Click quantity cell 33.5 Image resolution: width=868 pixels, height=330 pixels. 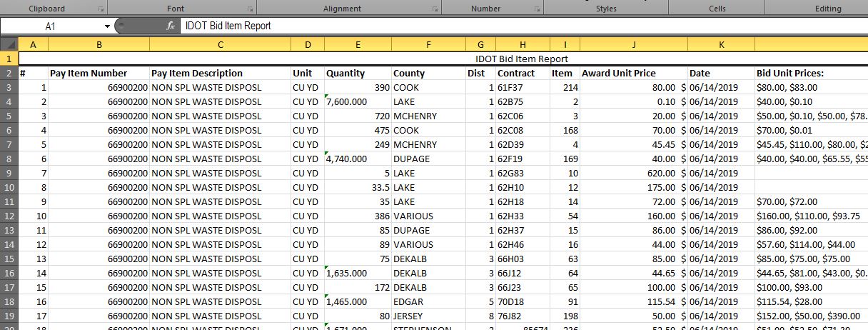358,187
